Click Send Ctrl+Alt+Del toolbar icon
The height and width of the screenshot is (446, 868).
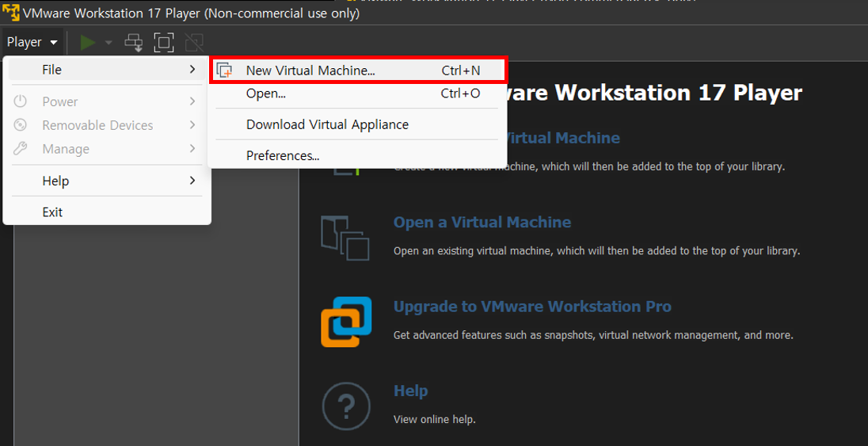pyautogui.click(x=133, y=42)
